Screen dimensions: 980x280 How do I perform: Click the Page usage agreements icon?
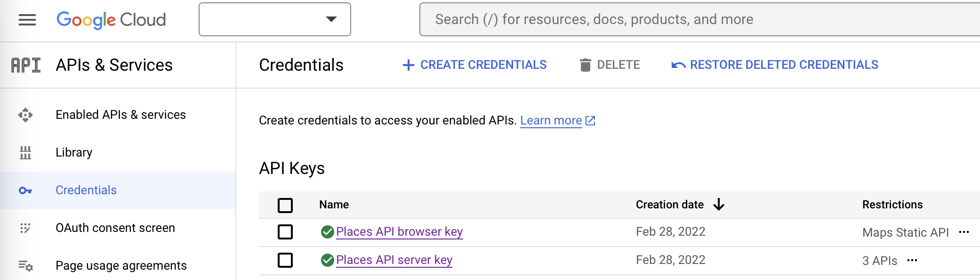[26, 265]
